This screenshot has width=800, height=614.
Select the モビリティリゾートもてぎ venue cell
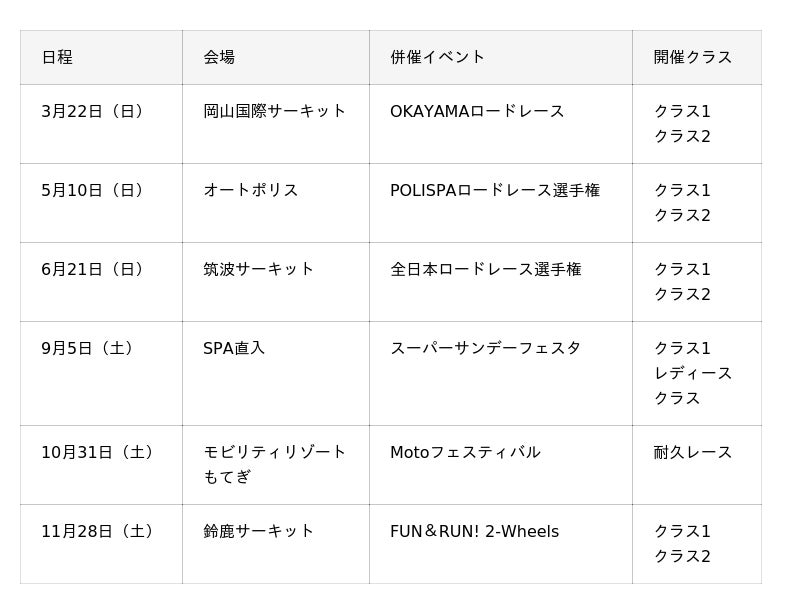point(274,464)
